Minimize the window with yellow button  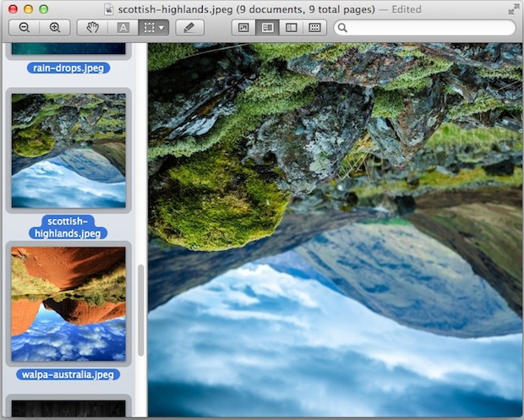click(29, 9)
